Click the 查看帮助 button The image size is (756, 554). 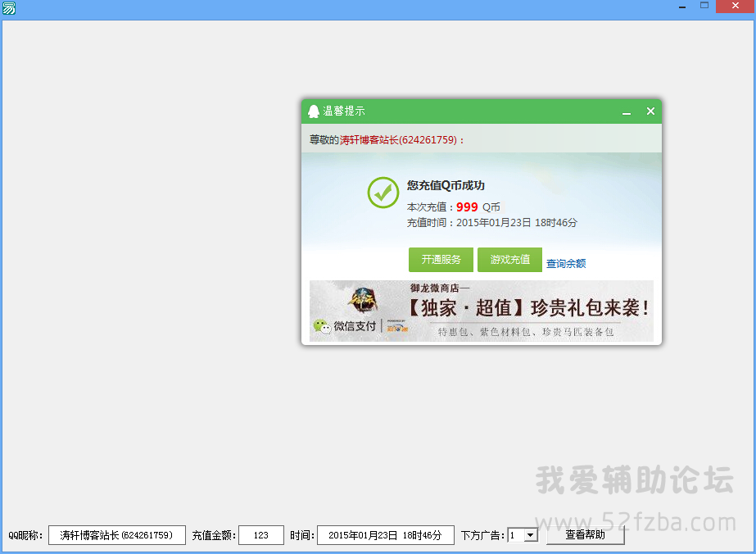tap(586, 534)
